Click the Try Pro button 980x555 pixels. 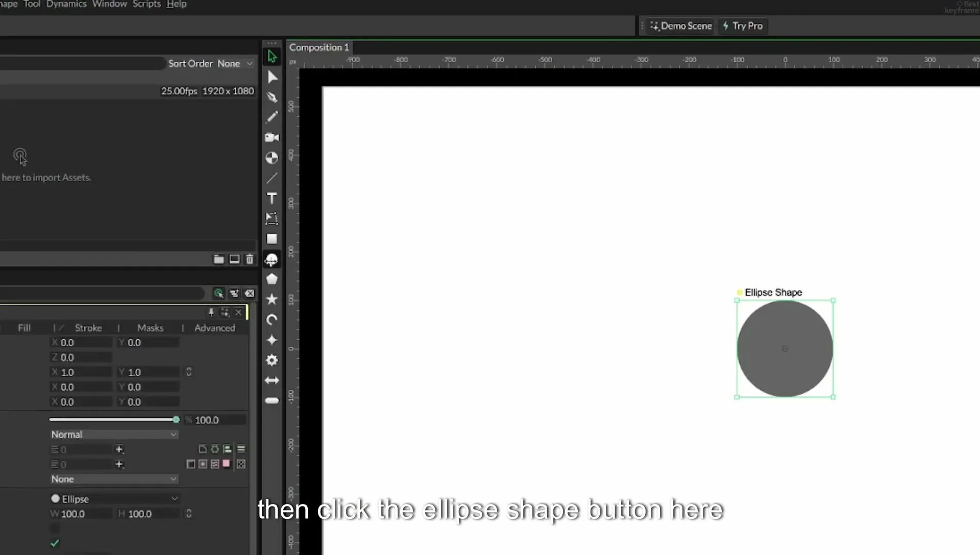click(x=743, y=26)
